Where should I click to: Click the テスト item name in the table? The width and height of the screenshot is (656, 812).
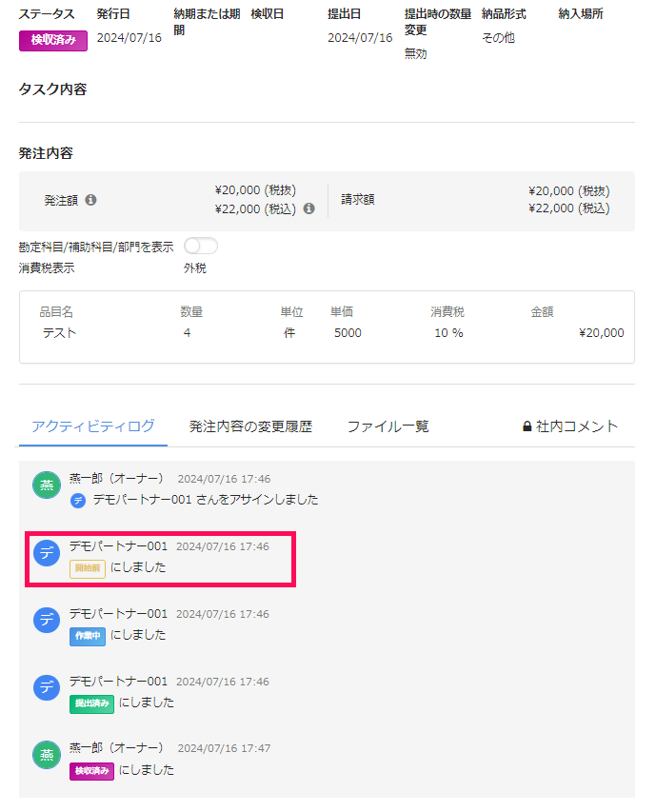coord(59,333)
